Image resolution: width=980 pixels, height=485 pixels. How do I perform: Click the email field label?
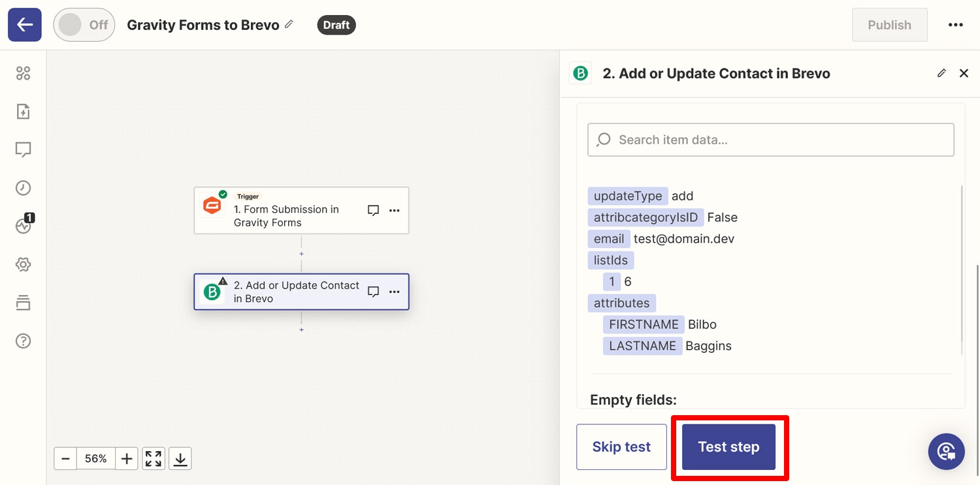(609, 239)
